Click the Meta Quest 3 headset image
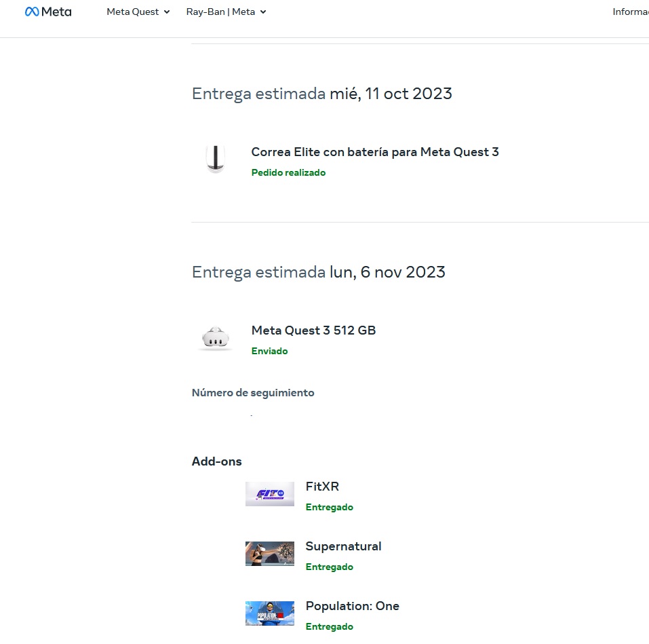Image resolution: width=649 pixels, height=644 pixels. tap(215, 337)
